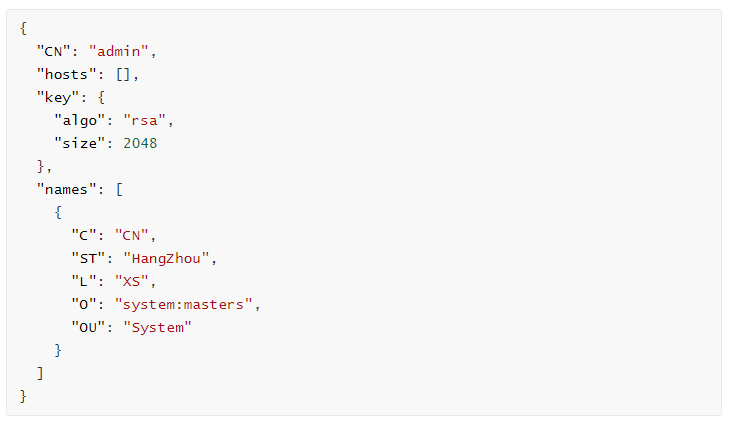Click the "names" key name

[67, 189]
